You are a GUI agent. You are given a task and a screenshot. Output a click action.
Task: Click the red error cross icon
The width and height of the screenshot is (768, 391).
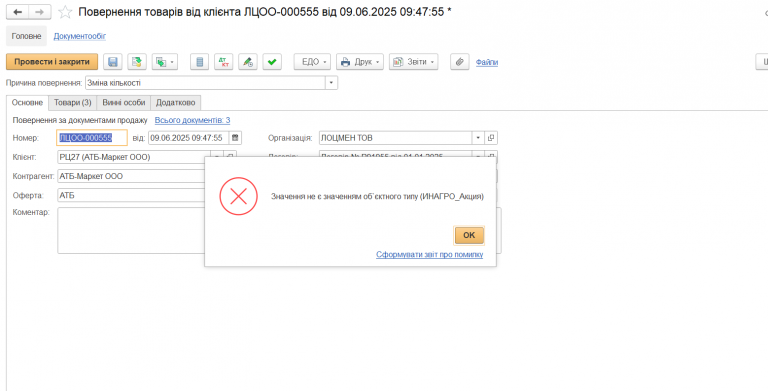tap(239, 196)
